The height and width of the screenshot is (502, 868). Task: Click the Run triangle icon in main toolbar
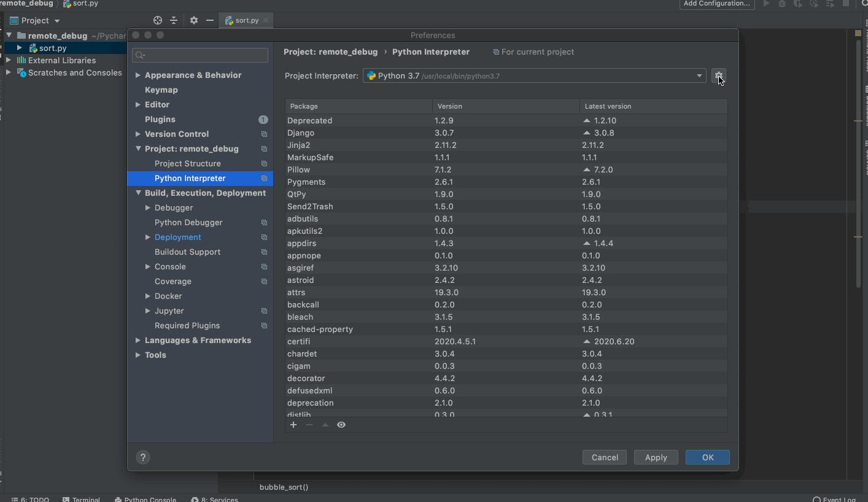point(766,4)
